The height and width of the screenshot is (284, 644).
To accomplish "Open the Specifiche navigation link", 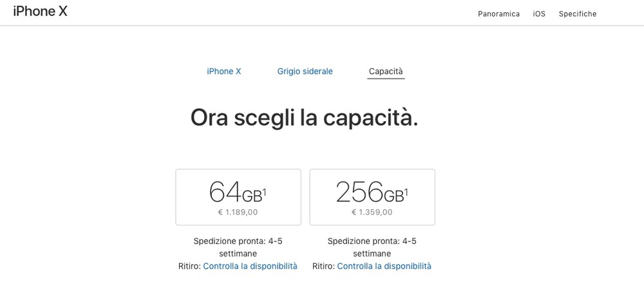I will (578, 14).
